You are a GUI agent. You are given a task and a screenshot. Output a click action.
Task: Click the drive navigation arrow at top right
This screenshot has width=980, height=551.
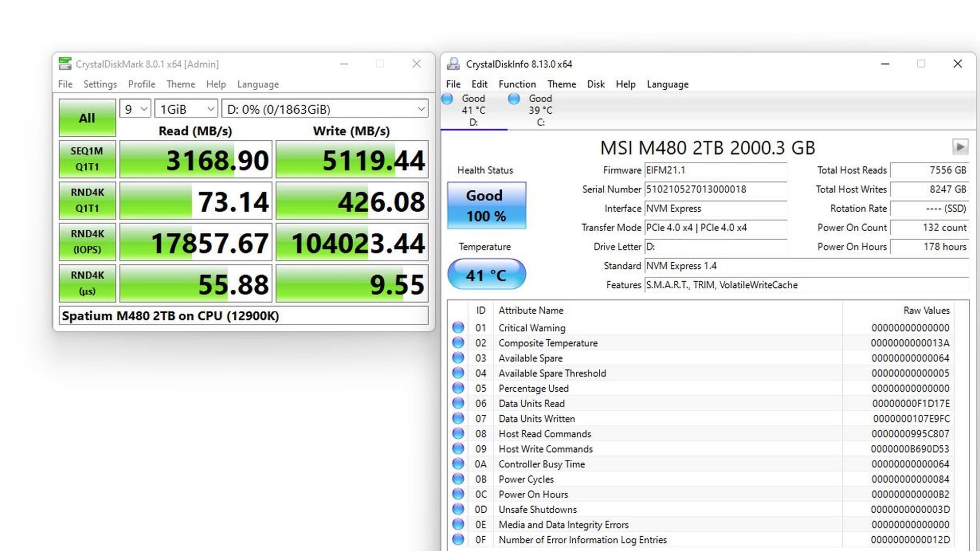coord(961,147)
